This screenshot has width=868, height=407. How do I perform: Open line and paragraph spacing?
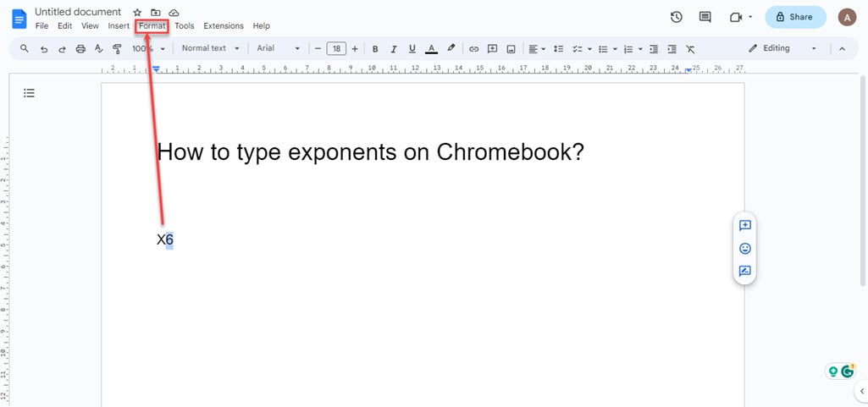click(559, 49)
